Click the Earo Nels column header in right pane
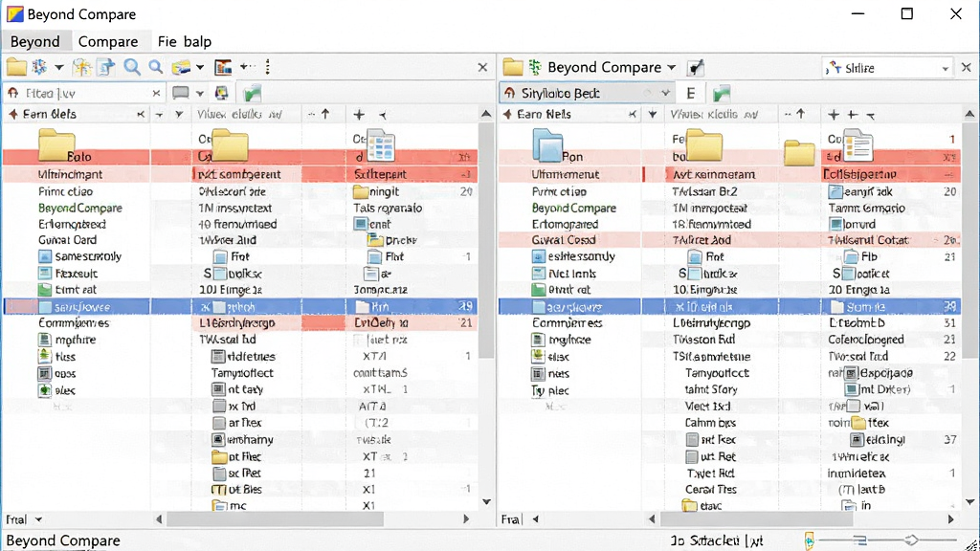The height and width of the screenshot is (551, 980). click(x=544, y=115)
